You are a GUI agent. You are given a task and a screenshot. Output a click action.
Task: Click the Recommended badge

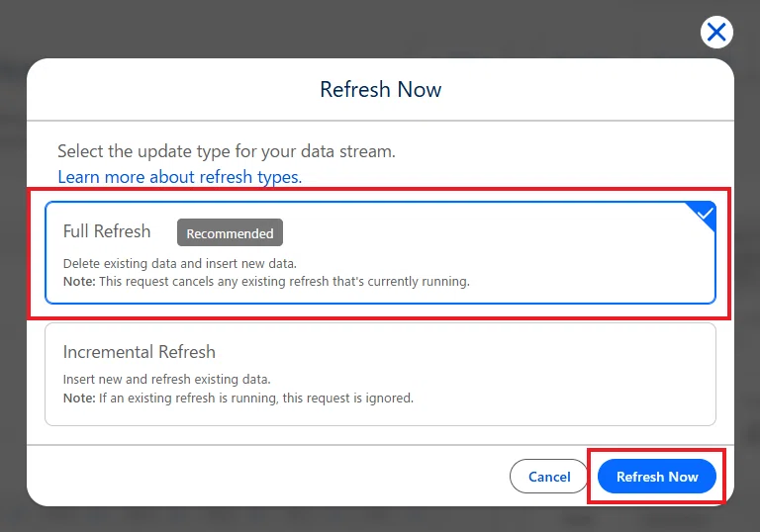coord(230,233)
